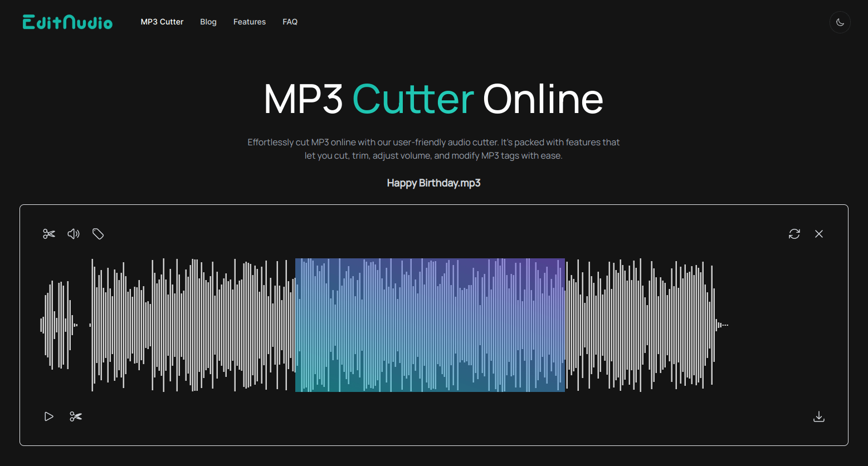Apply the cut using the bottom scissors icon

[x=76, y=416]
